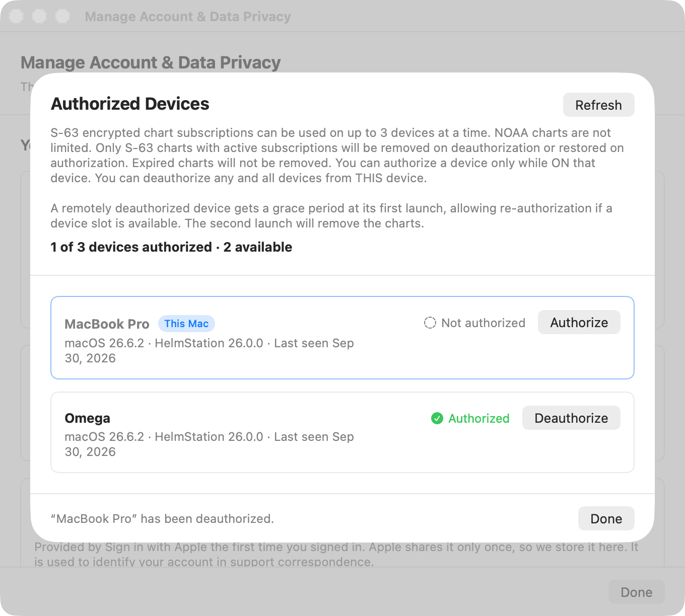Screen dimensions: 685x616
Task: Click the window zoom button
Action: click(62, 16)
